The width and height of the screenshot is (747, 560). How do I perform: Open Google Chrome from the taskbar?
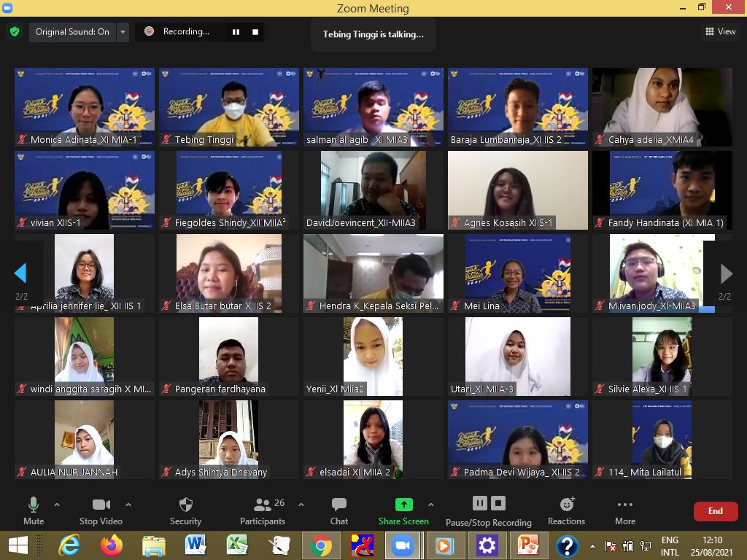click(x=320, y=545)
